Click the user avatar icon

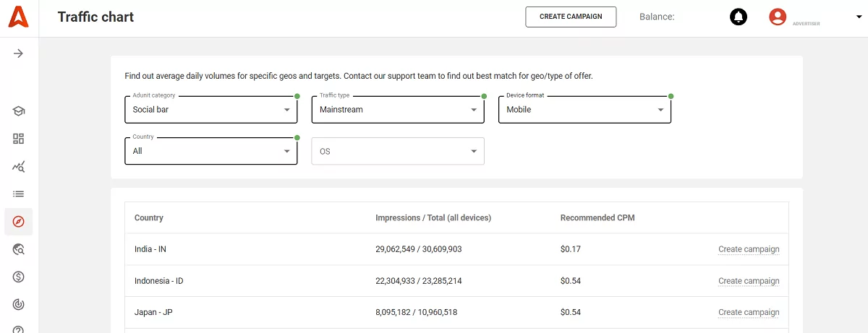778,17
